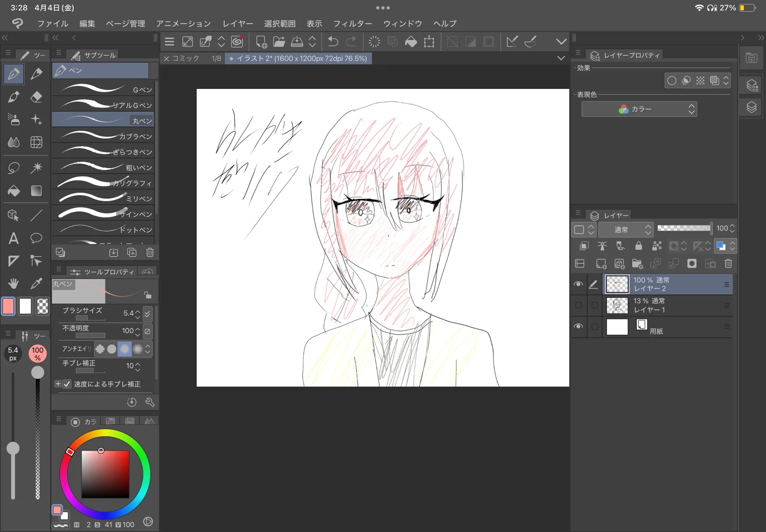
Task: Toggle the lock box next to 用紙 layer
Action: pyautogui.click(x=595, y=326)
